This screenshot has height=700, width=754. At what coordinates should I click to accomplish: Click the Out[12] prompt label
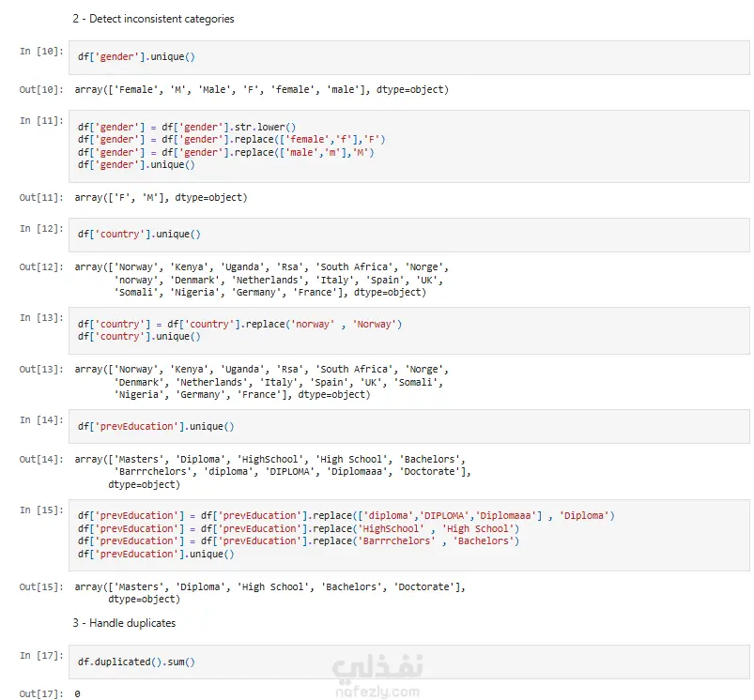point(41,267)
